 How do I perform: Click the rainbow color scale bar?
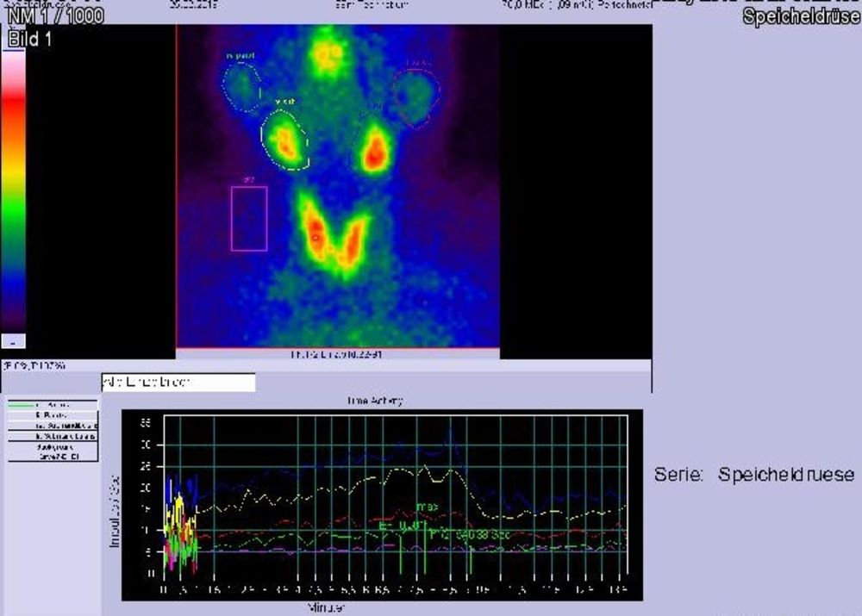coord(14,190)
